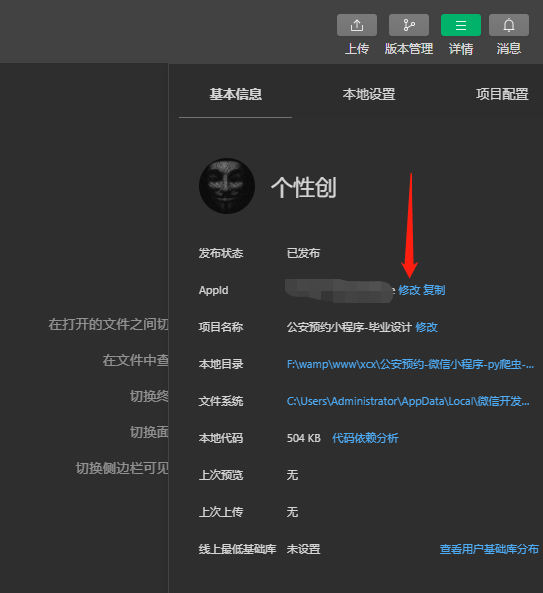Image resolution: width=543 pixels, height=593 pixels.
Task: Click the 切换终 hint text
Action: point(149,396)
